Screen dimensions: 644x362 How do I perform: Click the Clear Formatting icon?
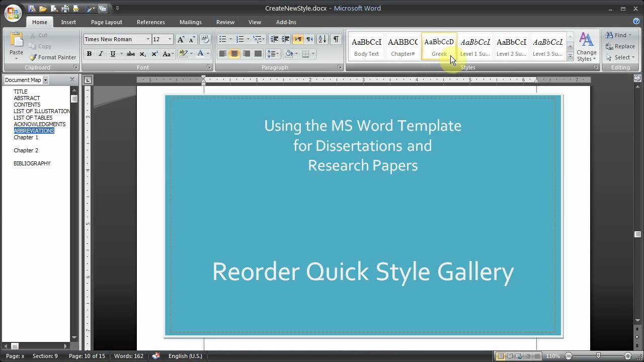click(x=205, y=39)
